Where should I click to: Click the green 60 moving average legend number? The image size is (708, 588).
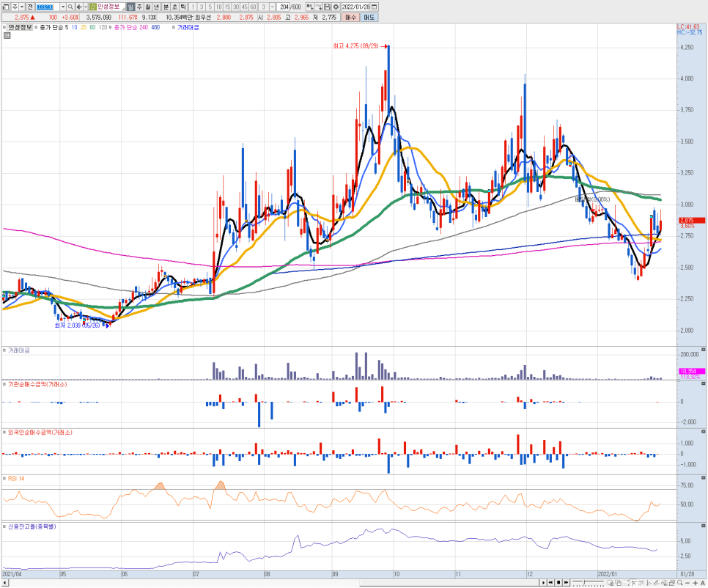point(92,28)
